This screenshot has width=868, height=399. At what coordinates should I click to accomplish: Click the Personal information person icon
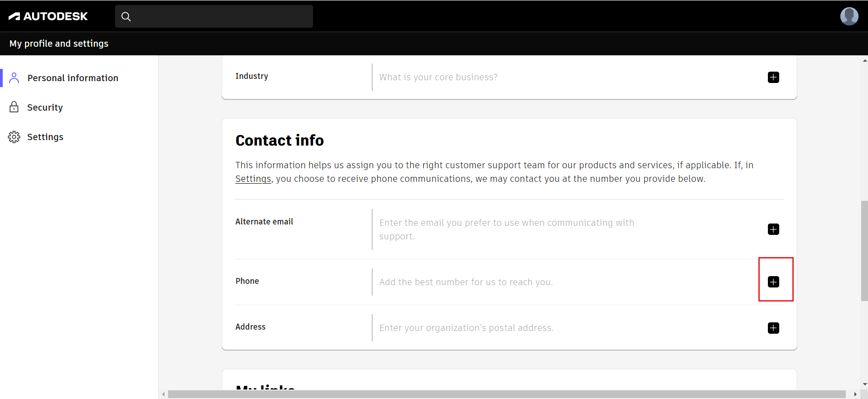pos(14,78)
